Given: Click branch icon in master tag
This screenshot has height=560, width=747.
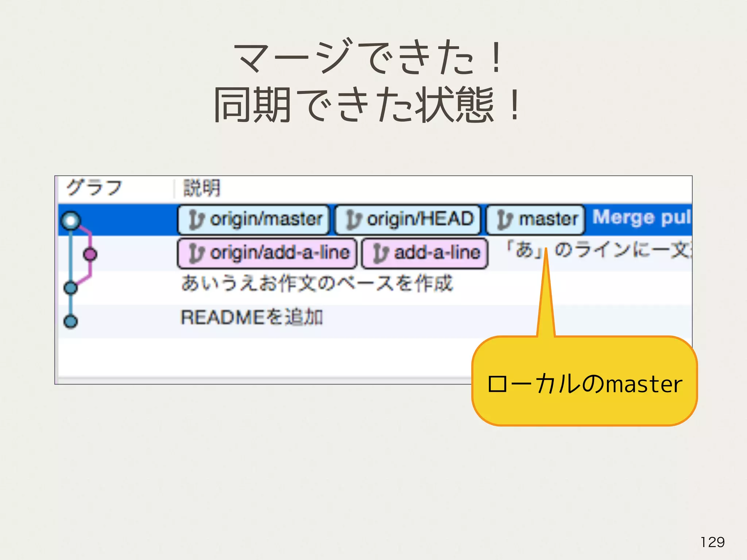Looking at the screenshot, I should tap(505, 220).
